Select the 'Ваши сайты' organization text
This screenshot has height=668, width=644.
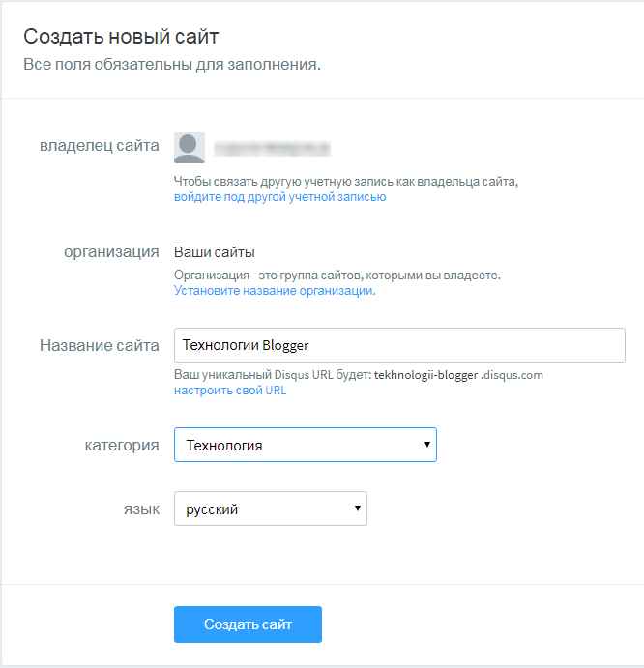coord(215,252)
